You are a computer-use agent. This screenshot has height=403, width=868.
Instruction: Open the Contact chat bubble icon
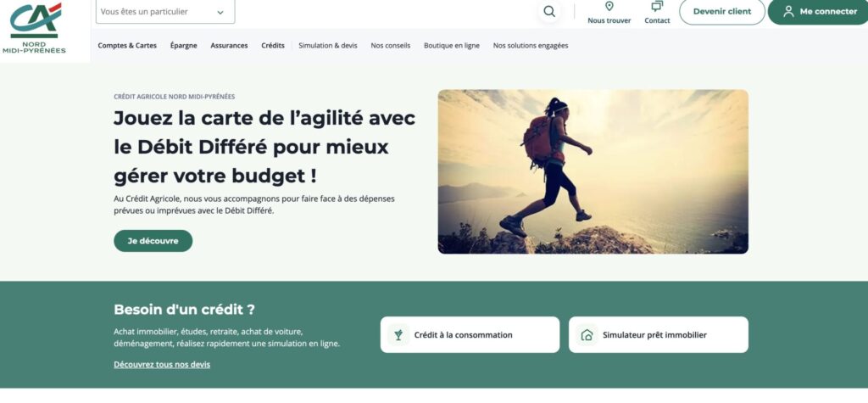click(657, 7)
